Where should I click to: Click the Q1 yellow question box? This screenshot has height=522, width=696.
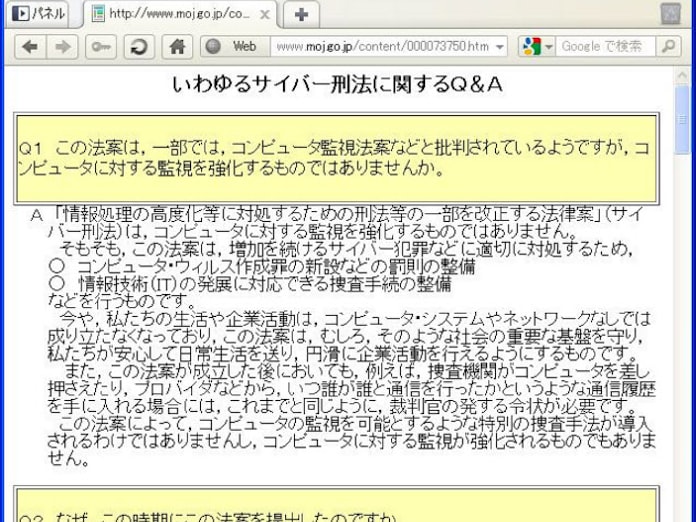(x=337, y=157)
